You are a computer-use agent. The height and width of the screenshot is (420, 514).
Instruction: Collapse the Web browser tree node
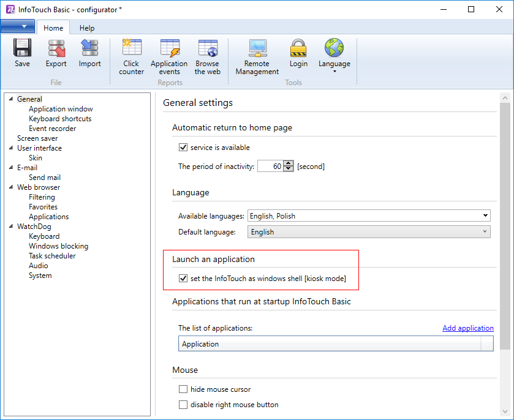[x=11, y=187]
